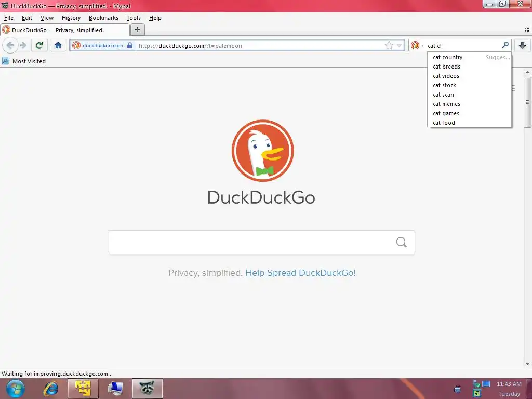Choose the 'cat stock' suggestion
Viewport: 532px width, 399px height.
point(469,85)
